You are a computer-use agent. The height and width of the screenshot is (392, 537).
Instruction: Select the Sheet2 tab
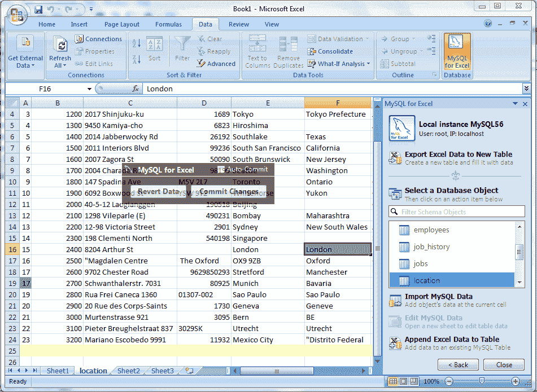click(x=128, y=371)
